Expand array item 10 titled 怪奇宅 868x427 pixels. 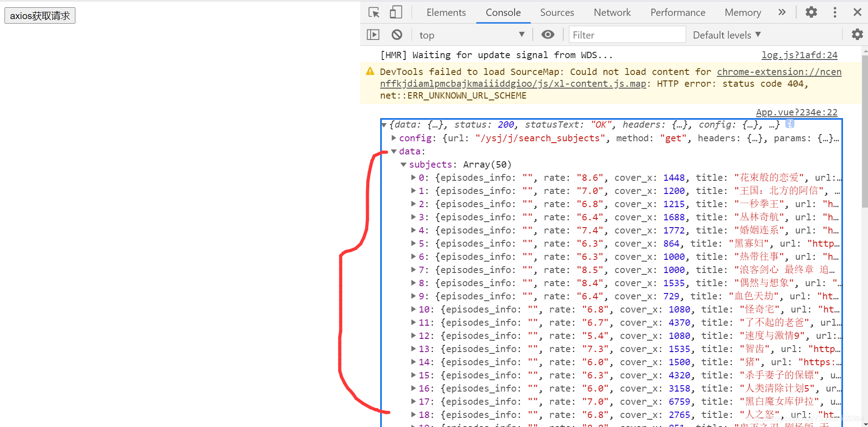click(x=413, y=309)
